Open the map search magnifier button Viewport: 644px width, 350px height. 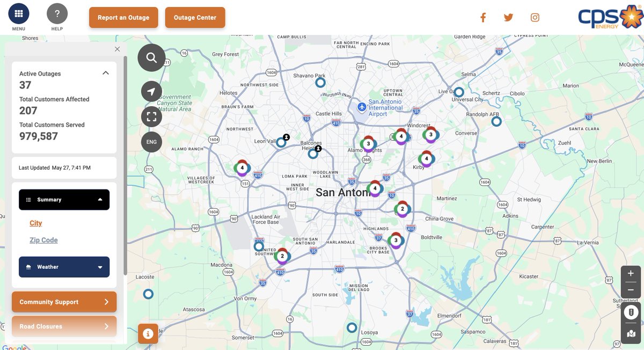(x=151, y=58)
